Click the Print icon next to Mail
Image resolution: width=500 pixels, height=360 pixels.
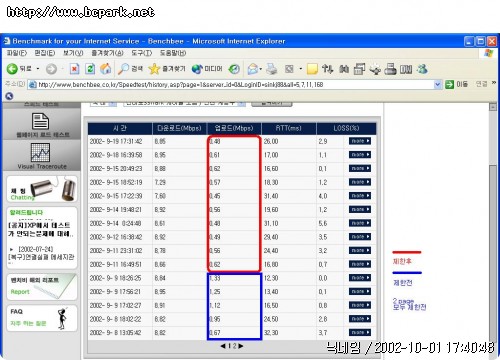point(272,69)
